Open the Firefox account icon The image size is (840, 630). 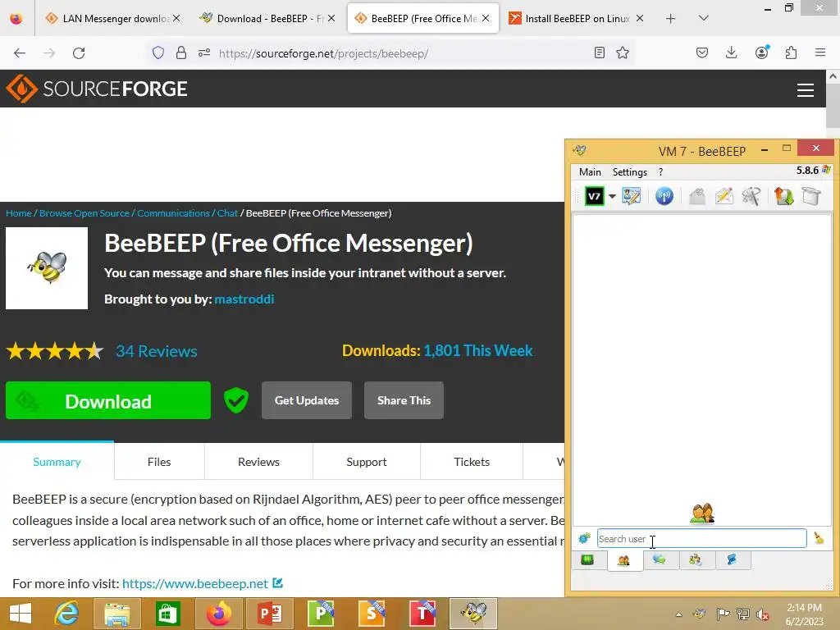761,52
